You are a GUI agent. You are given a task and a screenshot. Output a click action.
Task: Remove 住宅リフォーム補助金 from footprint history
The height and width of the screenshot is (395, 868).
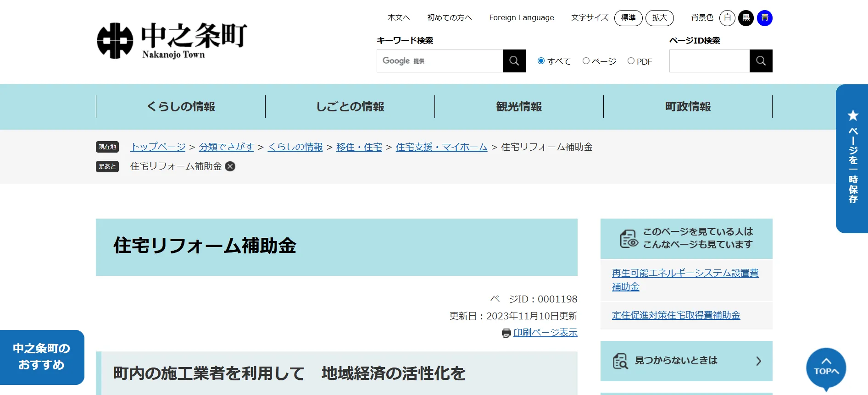pyautogui.click(x=230, y=166)
